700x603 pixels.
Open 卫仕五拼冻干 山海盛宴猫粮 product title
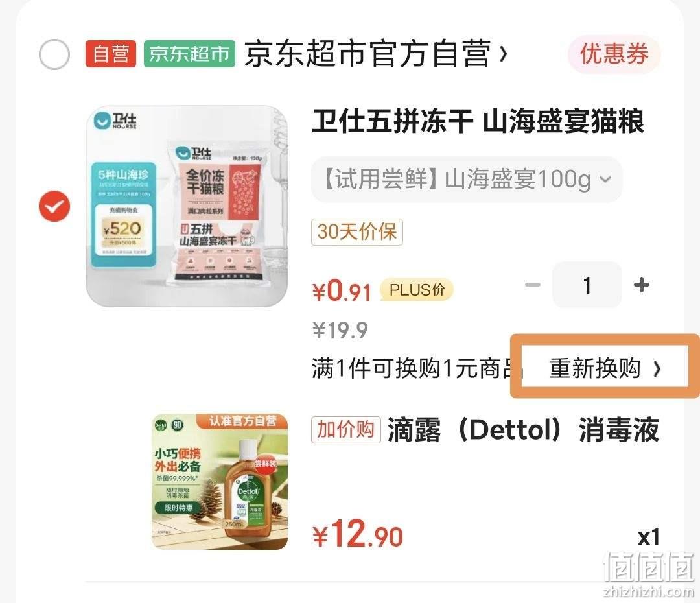478,121
